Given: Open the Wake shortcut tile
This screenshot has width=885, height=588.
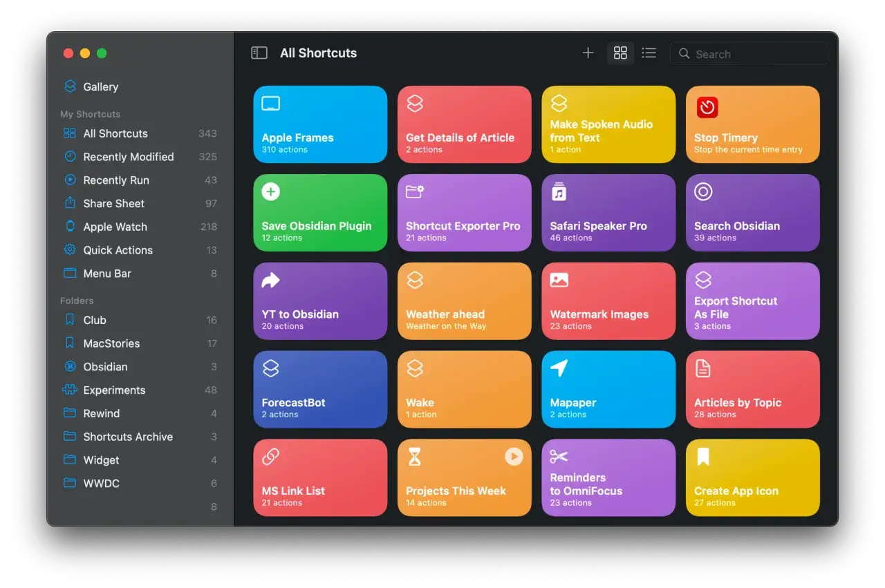Looking at the screenshot, I should click(x=465, y=390).
